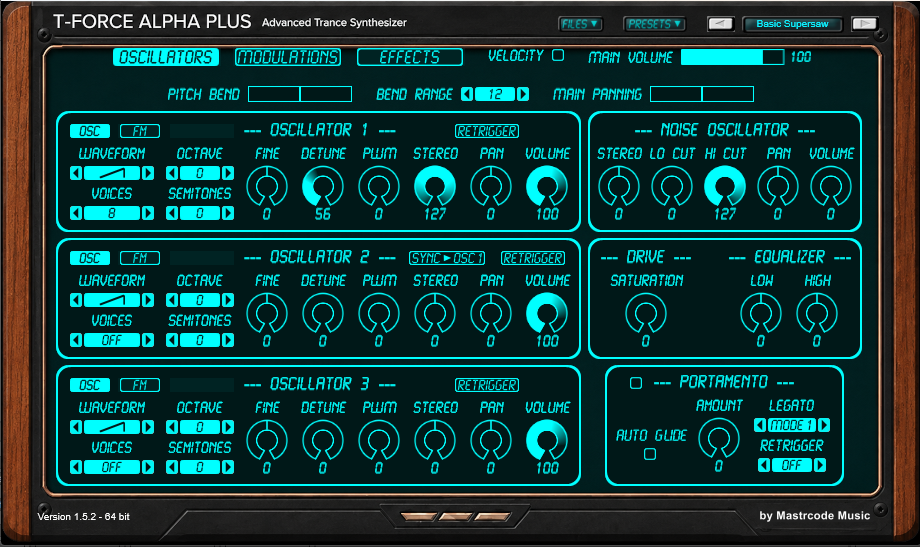Toggle Oscillator 2 Retrigger
Viewport: 920px width, 547px height.
tap(533, 258)
